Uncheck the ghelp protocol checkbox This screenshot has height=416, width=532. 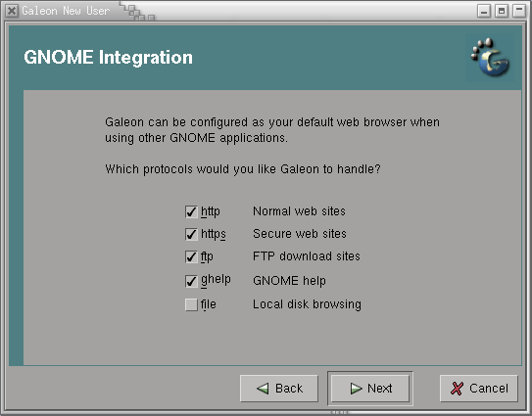(191, 281)
